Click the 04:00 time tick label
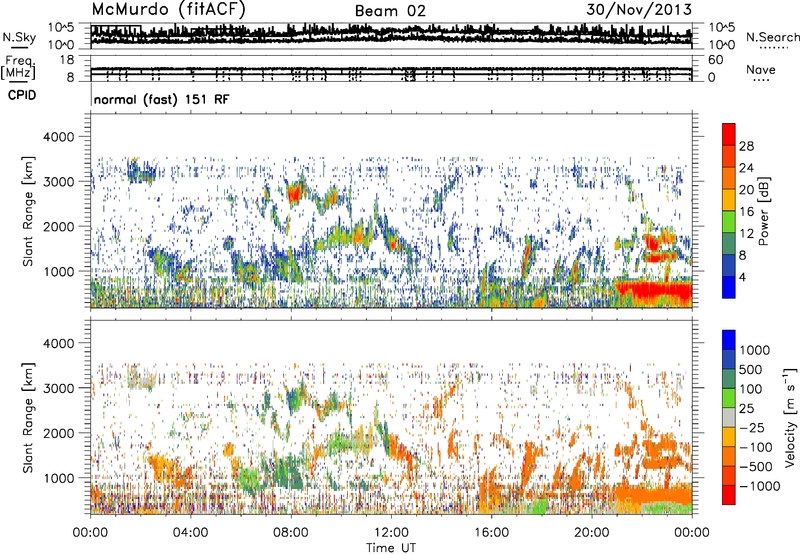Screen dimensions: 800x554 click(x=191, y=533)
